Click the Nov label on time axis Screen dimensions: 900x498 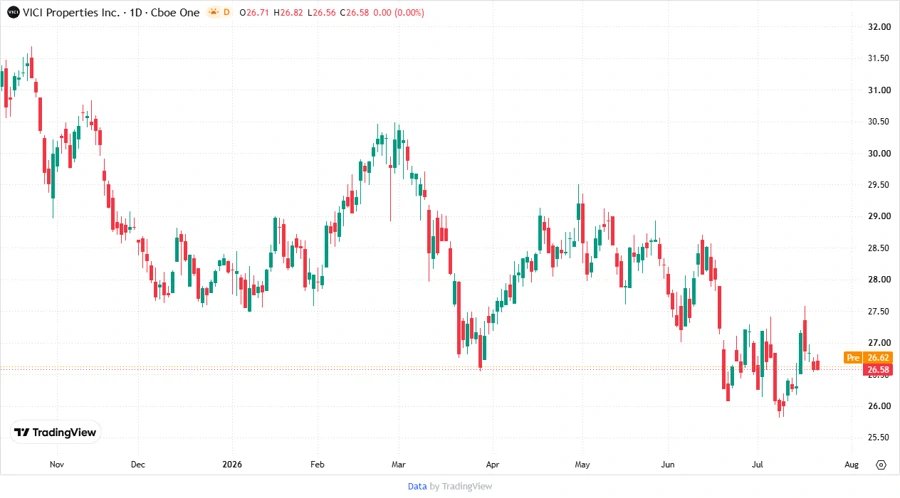(57, 464)
